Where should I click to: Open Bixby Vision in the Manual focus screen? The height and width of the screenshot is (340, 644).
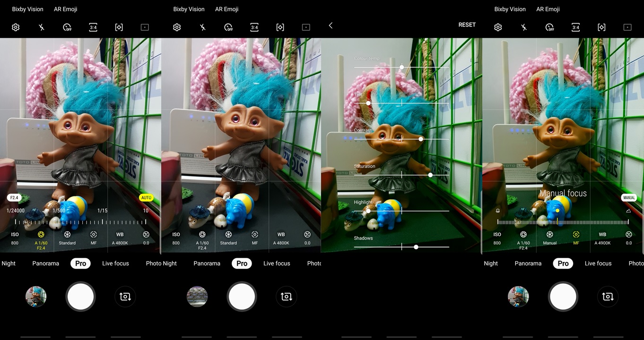pos(510,9)
